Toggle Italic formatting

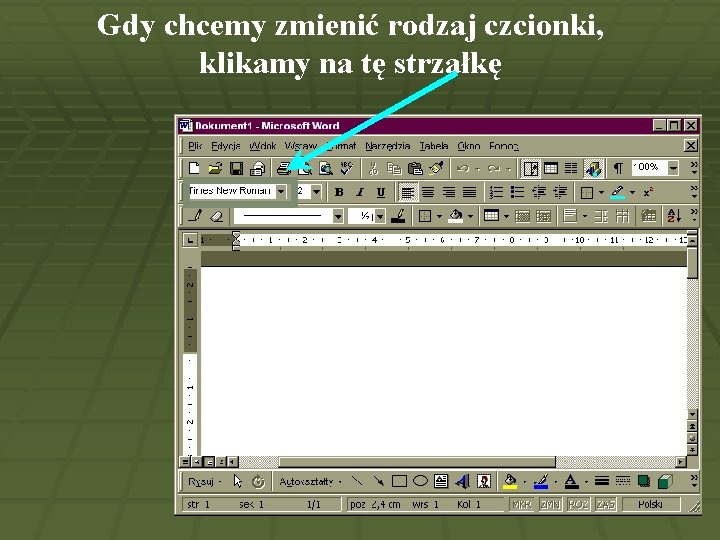click(360, 192)
